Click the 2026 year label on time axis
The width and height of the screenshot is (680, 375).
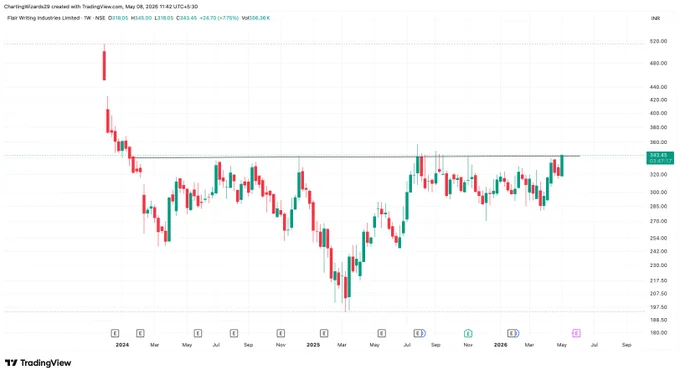[500, 345]
